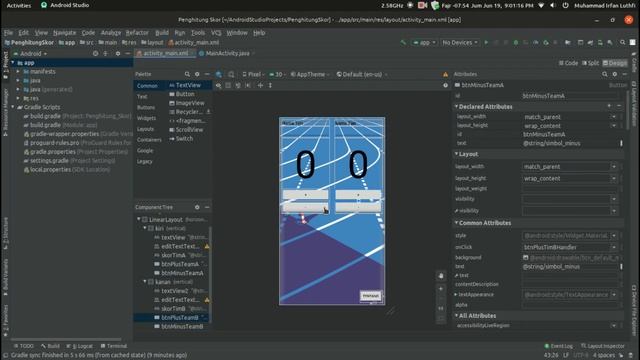
Task: Open Search Everywhere magnifier in main toolbar
Action: [622, 42]
